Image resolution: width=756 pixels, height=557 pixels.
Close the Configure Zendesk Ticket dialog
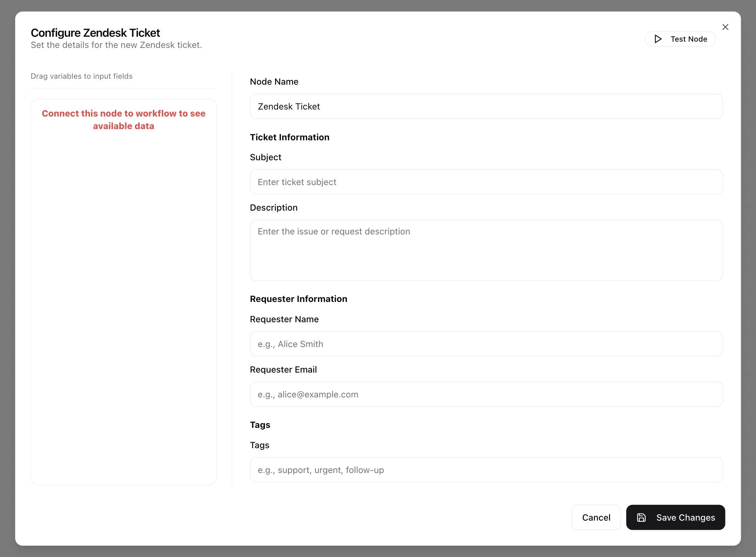point(725,27)
